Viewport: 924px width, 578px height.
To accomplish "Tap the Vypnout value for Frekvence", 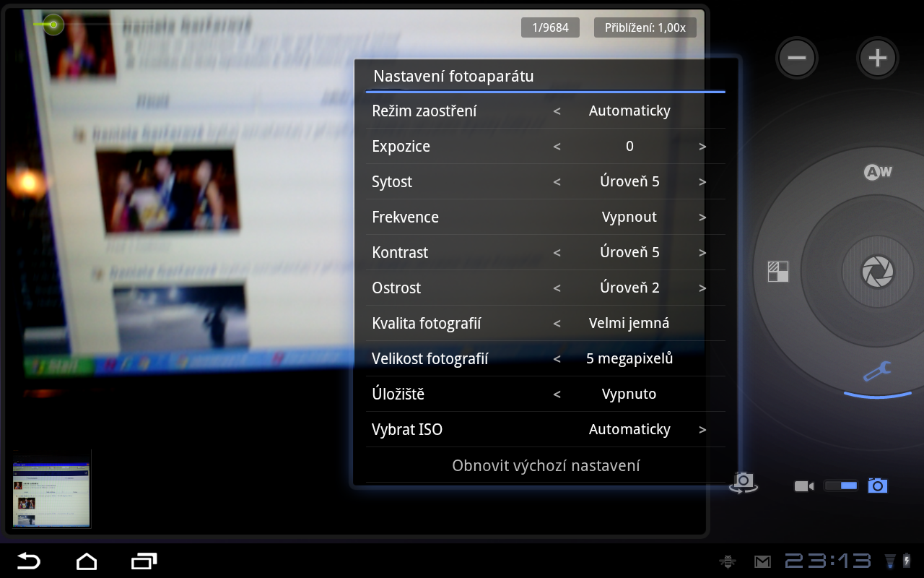I will pyautogui.click(x=629, y=217).
